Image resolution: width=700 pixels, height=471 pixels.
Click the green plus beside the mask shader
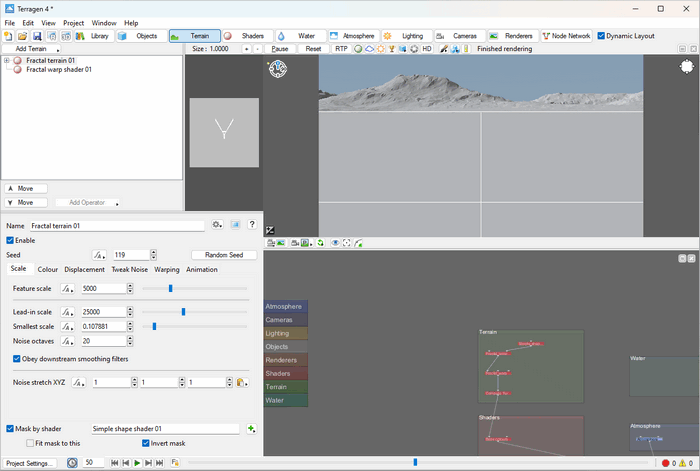(x=251, y=429)
